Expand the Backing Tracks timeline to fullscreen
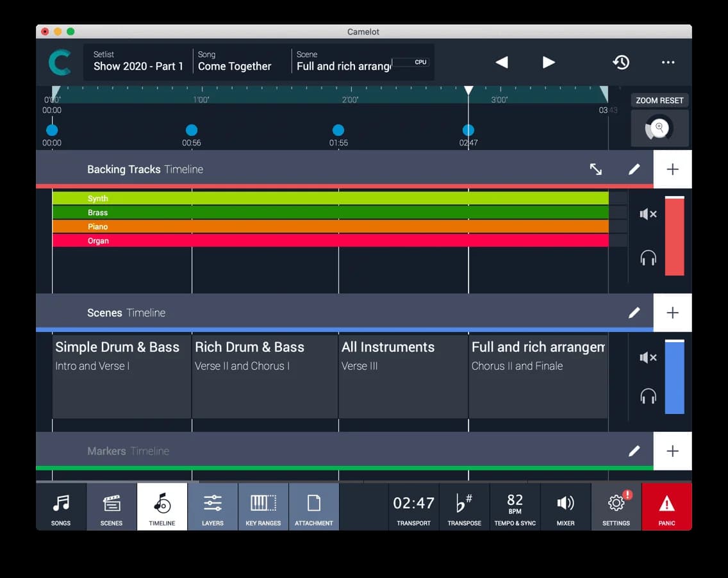 click(596, 169)
